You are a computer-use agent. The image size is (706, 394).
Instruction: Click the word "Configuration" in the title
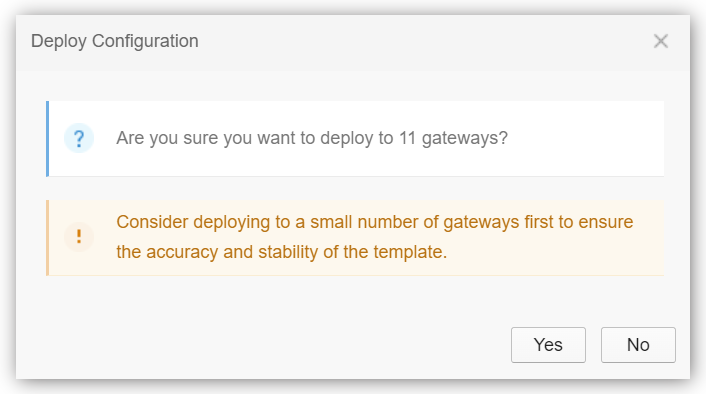tap(145, 41)
